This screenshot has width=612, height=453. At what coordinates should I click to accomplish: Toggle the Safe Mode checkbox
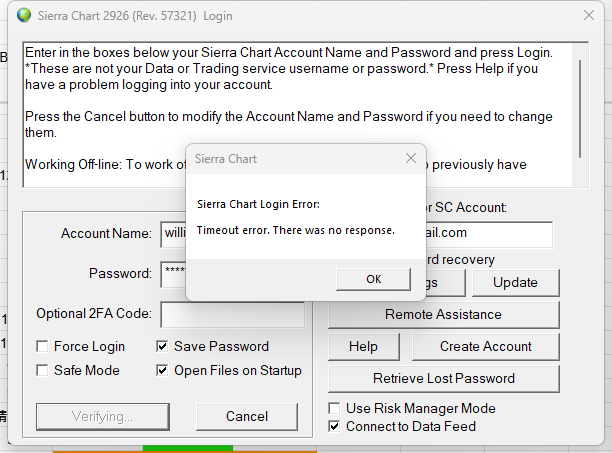coord(42,370)
